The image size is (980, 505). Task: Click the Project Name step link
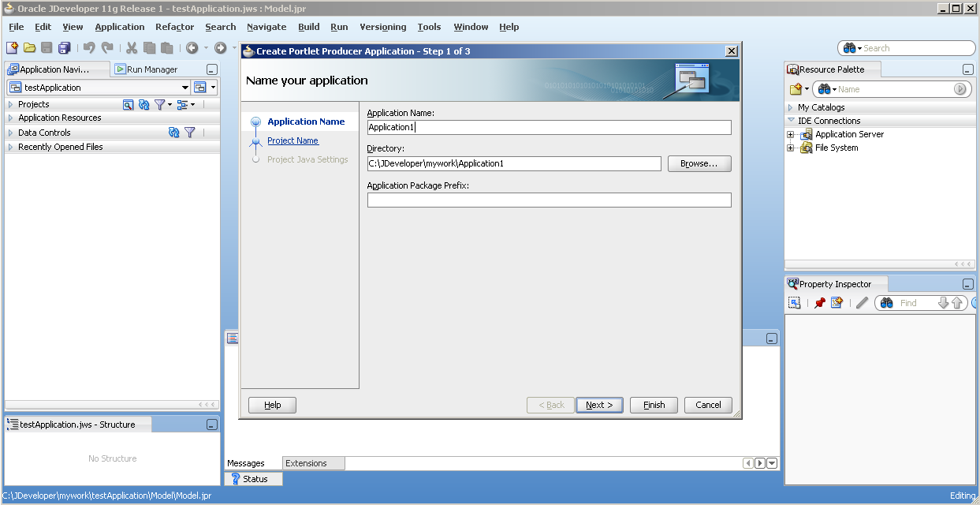(x=293, y=140)
